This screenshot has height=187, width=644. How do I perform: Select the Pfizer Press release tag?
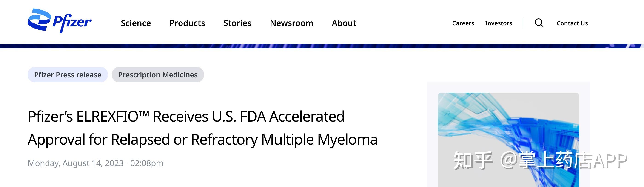(68, 75)
